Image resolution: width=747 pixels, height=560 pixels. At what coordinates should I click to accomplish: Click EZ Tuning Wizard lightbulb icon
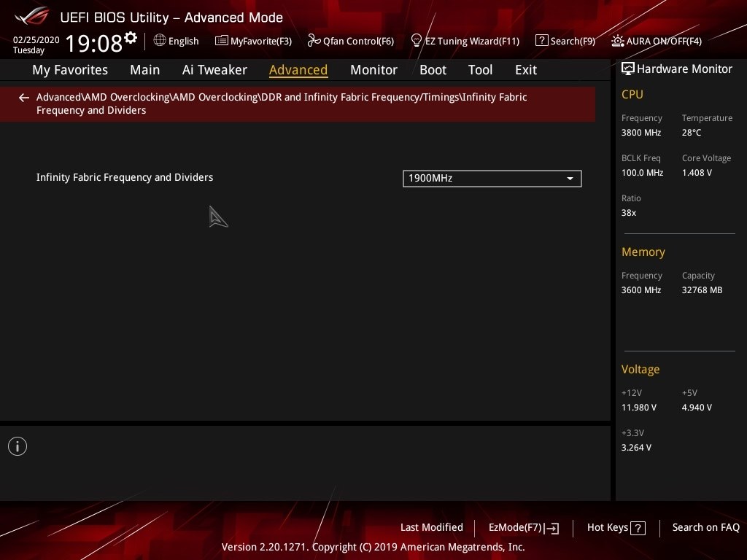[416, 41]
